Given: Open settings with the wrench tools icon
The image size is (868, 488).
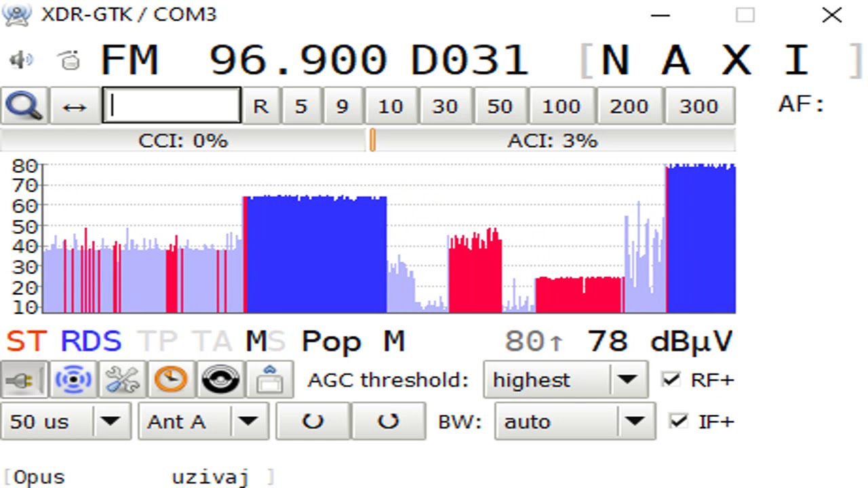Looking at the screenshot, I should [x=123, y=380].
